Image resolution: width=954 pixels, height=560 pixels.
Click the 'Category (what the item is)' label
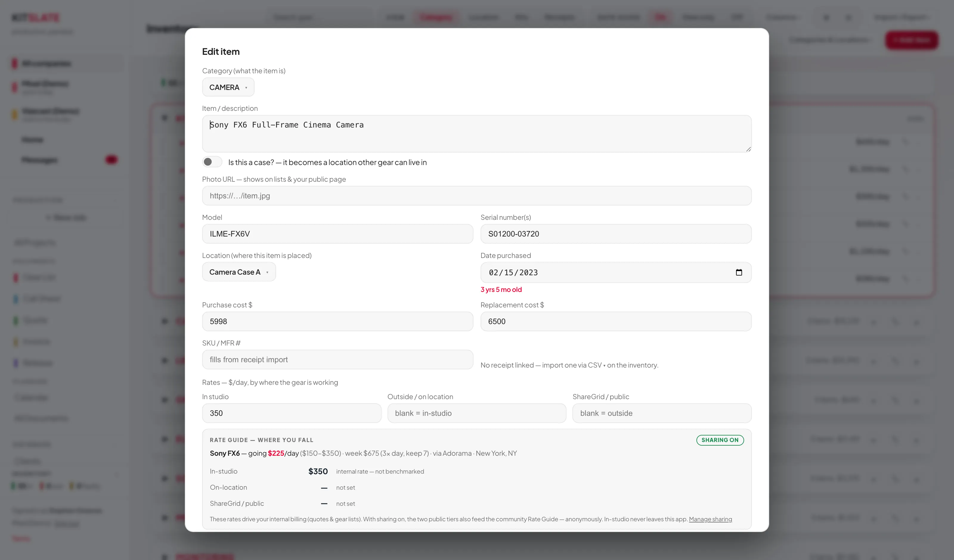click(x=244, y=71)
